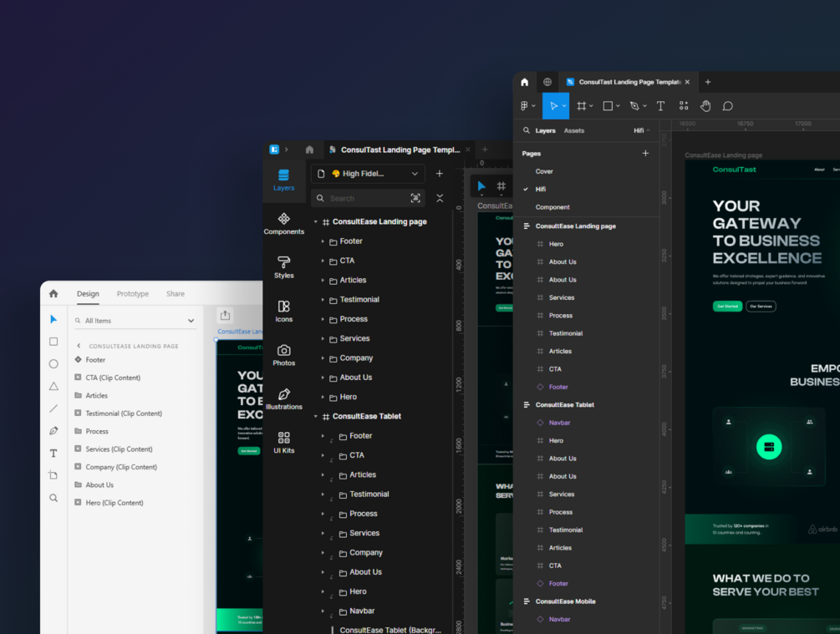Collapse all layers icon beside the Search field
Viewport: 840px width, 634px height.
click(440, 198)
